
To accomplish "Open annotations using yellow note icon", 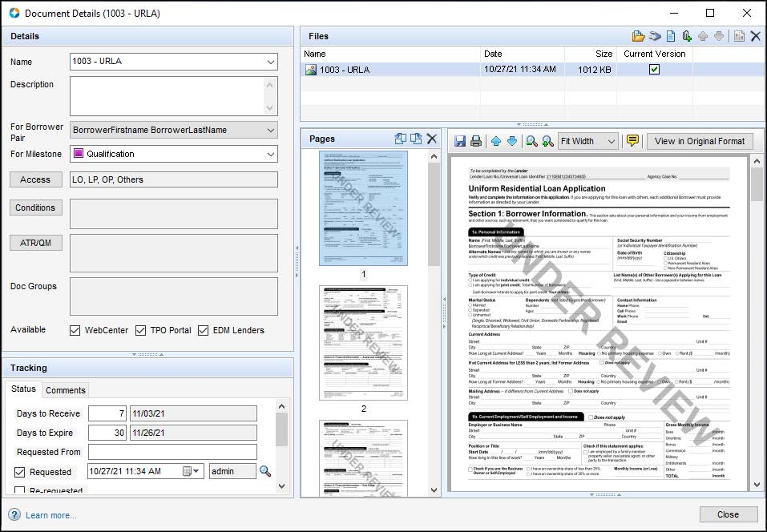I will 632,141.
